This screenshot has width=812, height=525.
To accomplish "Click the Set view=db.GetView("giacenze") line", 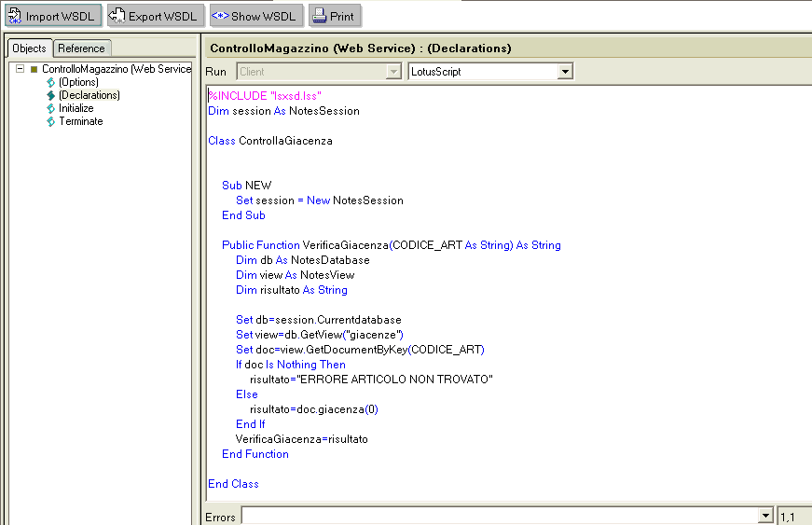I will 320,335.
